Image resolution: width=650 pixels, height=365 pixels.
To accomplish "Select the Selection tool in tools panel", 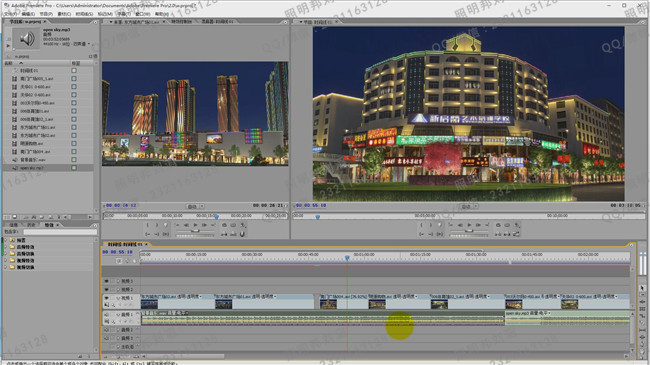I will point(642,287).
